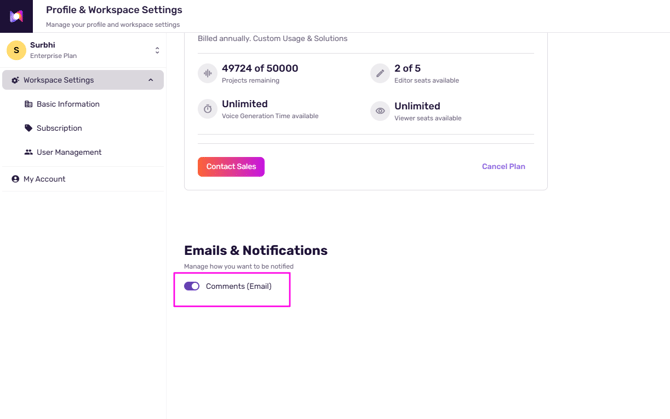Image resolution: width=670 pixels, height=419 pixels.
Task: Disable the Comments (Email) toggle
Action: point(192,286)
